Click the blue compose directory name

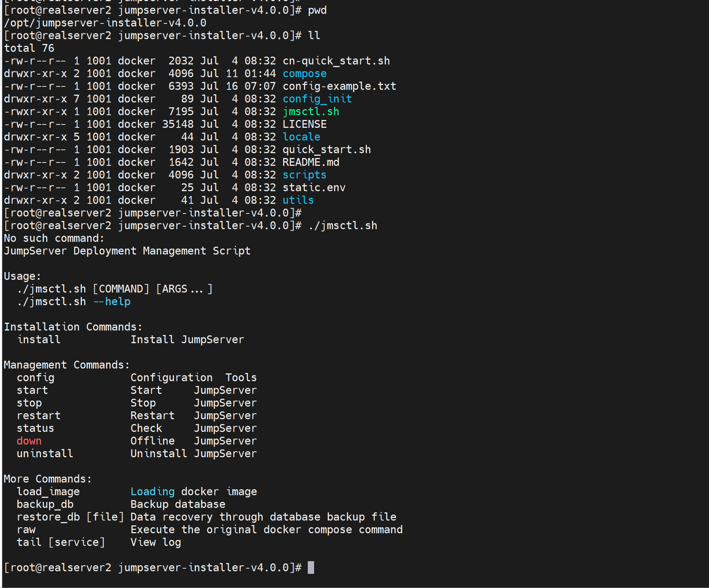point(304,74)
